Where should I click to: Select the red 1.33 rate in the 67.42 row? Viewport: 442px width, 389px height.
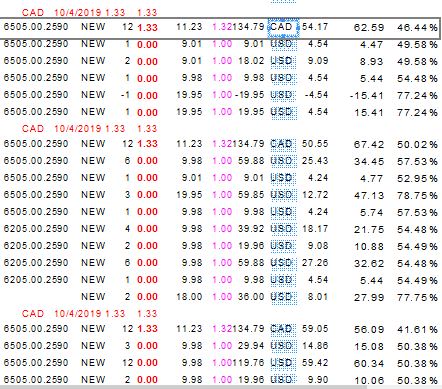coord(147,144)
